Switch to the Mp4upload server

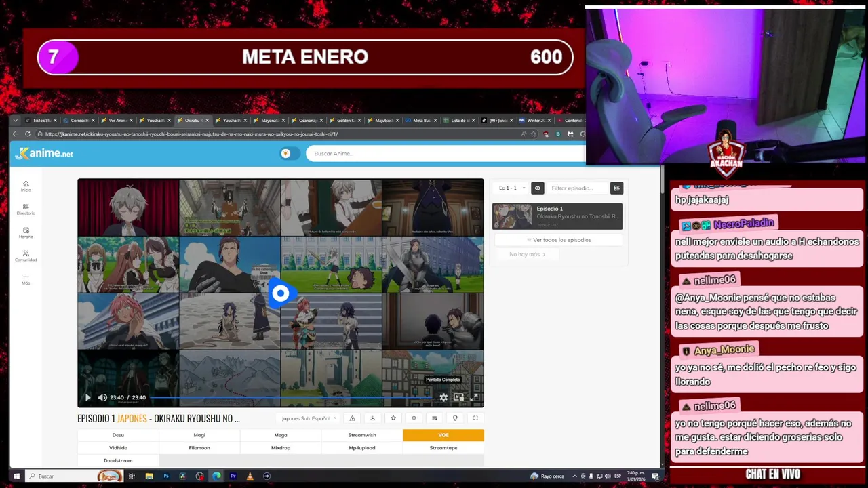[x=362, y=448]
